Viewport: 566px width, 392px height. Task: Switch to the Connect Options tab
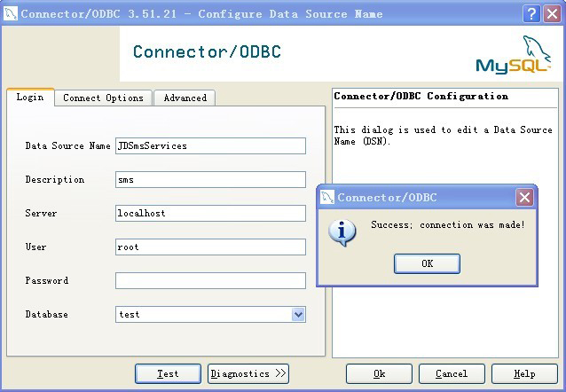[x=103, y=98]
